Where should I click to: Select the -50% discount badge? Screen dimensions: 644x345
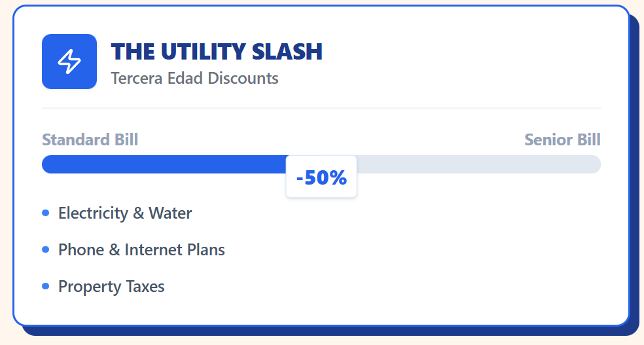(x=321, y=177)
